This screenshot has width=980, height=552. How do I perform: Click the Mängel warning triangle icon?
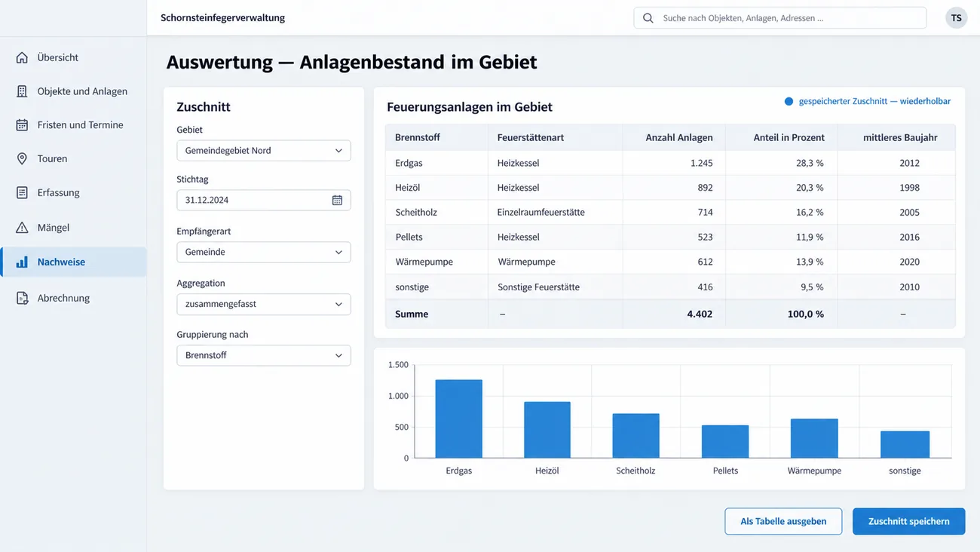(22, 228)
